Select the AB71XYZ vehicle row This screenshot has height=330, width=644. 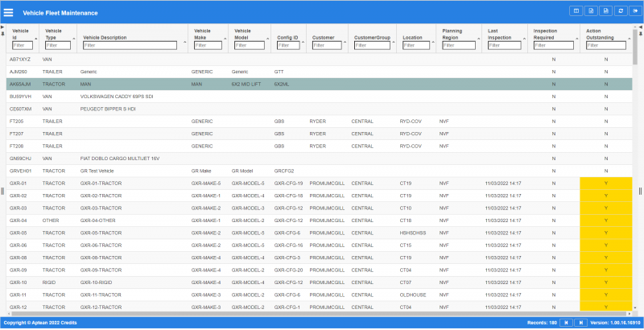click(319, 60)
